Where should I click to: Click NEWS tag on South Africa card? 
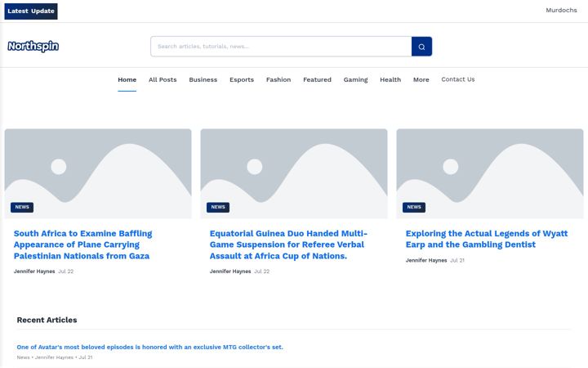tap(22, 207)
